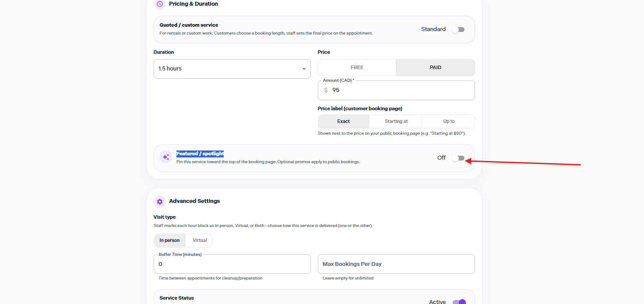Image resolution: width=644 pixels, height=304 pixels.
Task: Click the 'Price label (customer booking page)' text
Action: pyautogui.click(x=360, y=108)
